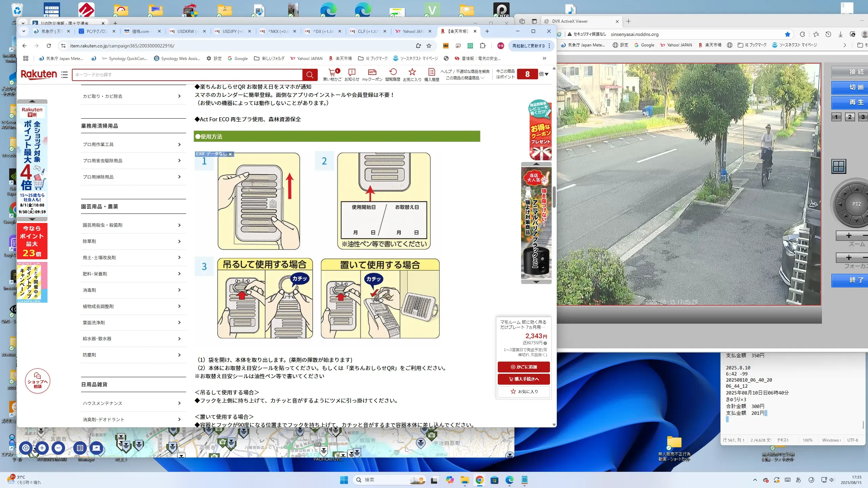Open the Rakuten hamburger category menu
Image resolution: width=868 pixels, height=488 pixels.
tap(64, 75)
